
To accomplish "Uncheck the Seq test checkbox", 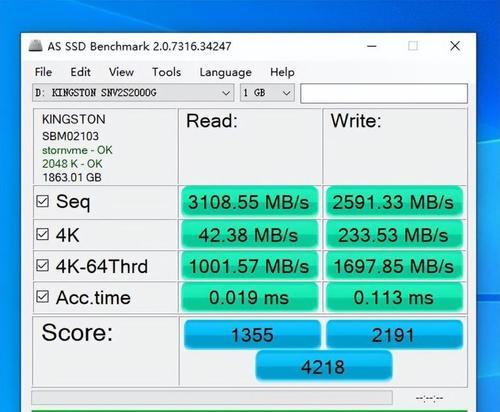I will [42, 201].
